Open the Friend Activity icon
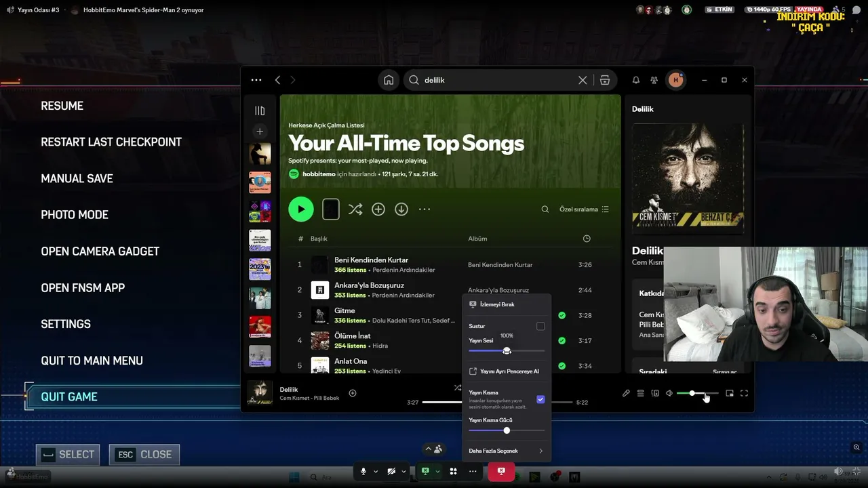The image size is (868, 488). pos(654,80)
